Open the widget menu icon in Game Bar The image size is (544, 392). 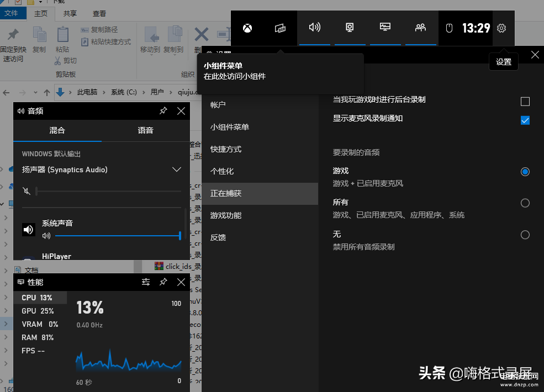(280, 28)
